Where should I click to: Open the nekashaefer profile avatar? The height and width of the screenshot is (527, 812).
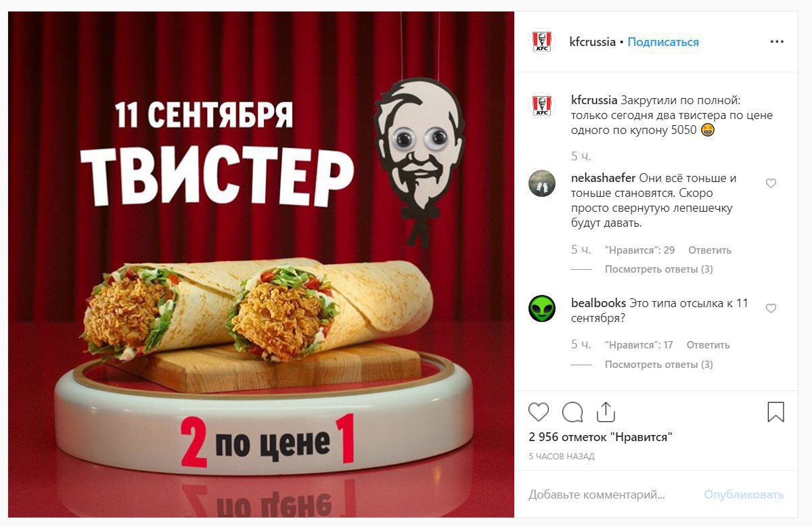(x=541, y=183)
